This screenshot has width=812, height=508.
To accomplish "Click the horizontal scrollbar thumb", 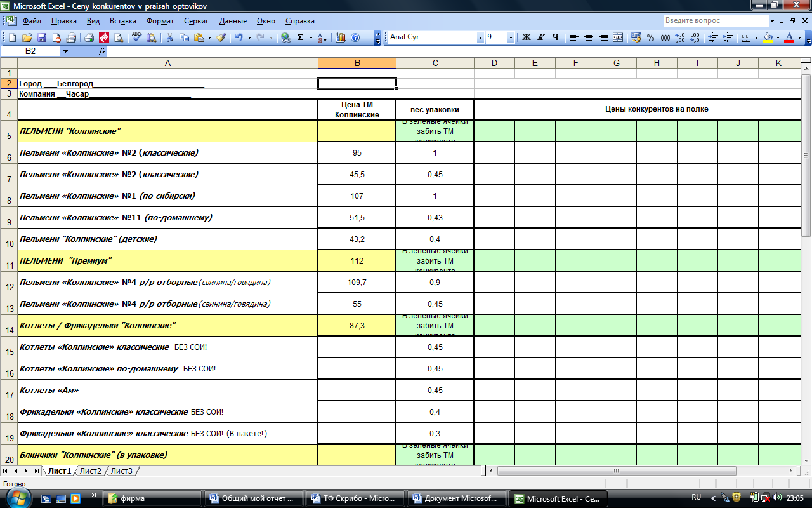I will coord(616,471).
